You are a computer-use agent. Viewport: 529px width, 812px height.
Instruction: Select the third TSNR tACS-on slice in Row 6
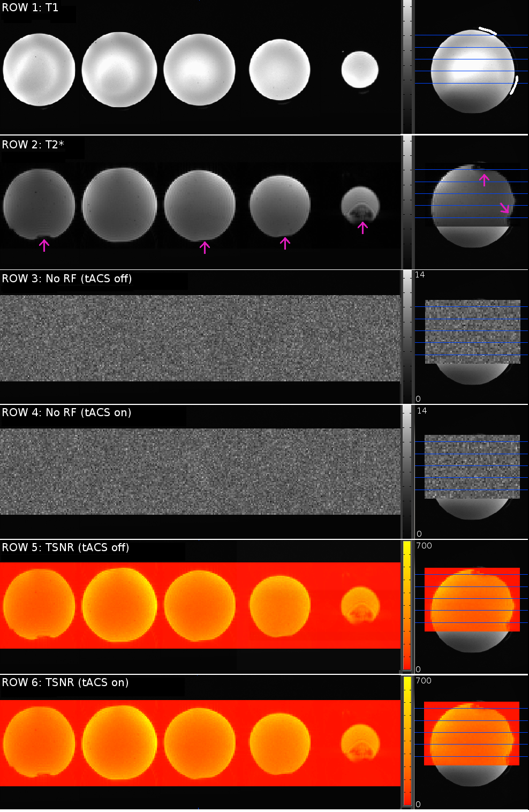[x=199, y=743]
